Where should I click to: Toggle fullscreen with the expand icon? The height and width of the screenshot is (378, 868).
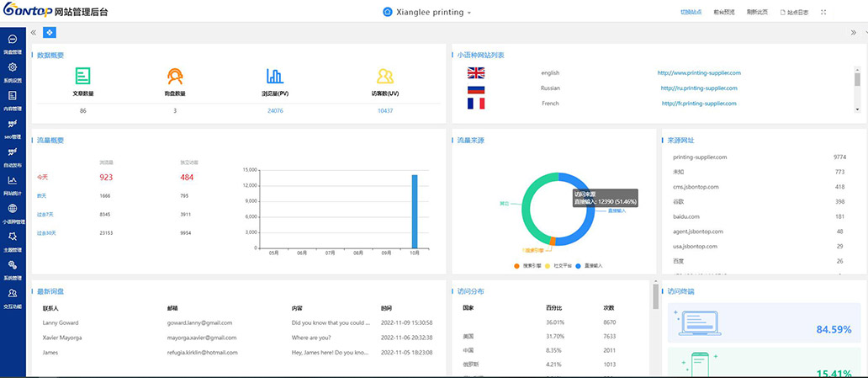point(823,13)
